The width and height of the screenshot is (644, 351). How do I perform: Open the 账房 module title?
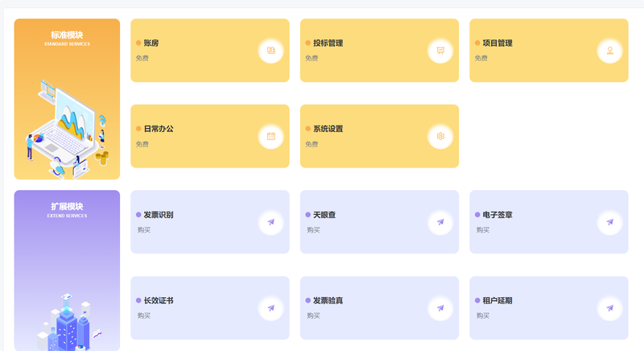[x=151, y=43]
